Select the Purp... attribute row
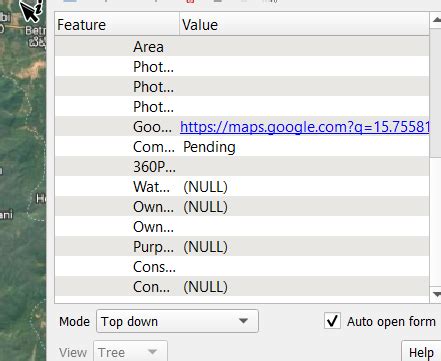This screenshot has width=441, height=361. [x=242, y=247]
